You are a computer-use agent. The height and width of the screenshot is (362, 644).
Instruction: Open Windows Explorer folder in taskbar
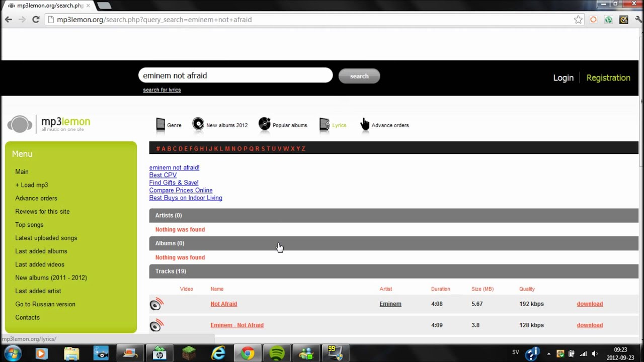[x=71, y=353]
